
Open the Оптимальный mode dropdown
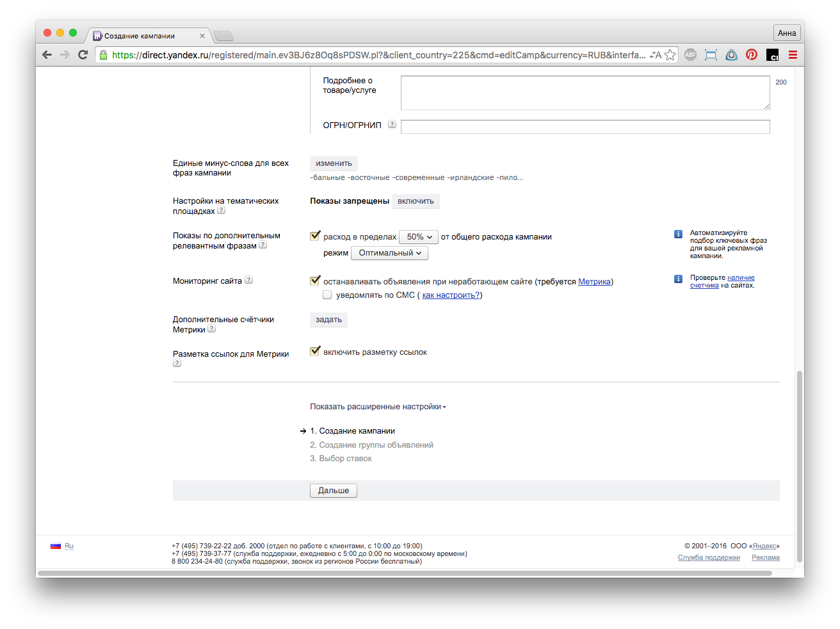point(389,253)
